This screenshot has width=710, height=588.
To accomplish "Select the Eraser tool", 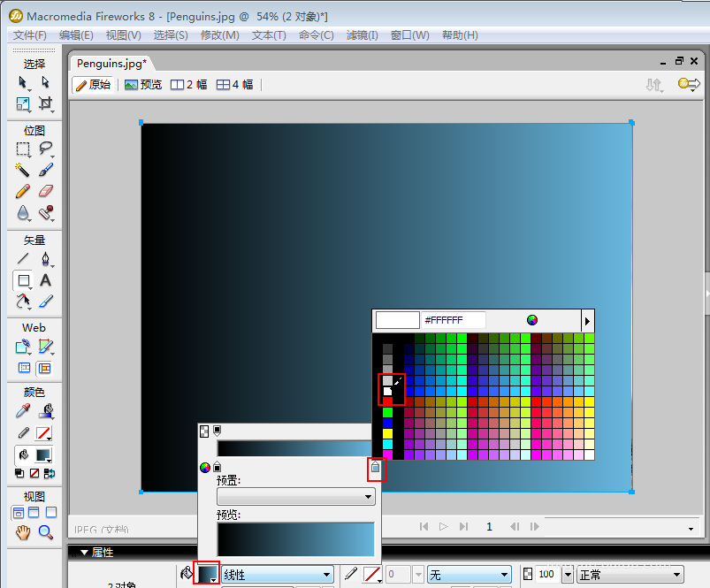I will pyautogui.click(x=45, y=190).
